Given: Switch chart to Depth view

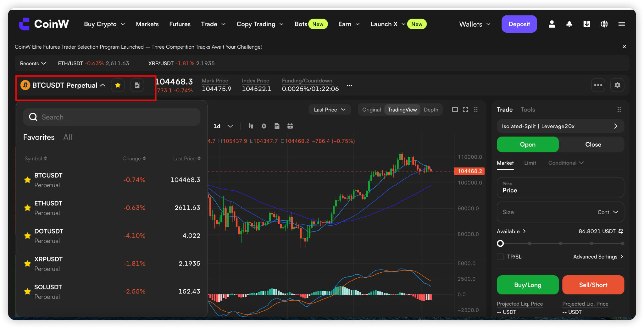Looking at the screenshot, I should 431,110.
